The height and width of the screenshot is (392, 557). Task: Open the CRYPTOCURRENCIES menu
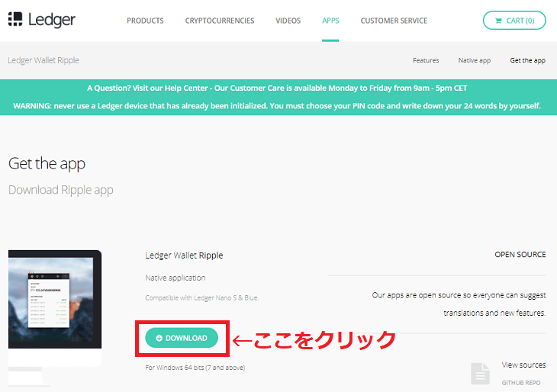[x=220, y=21]
